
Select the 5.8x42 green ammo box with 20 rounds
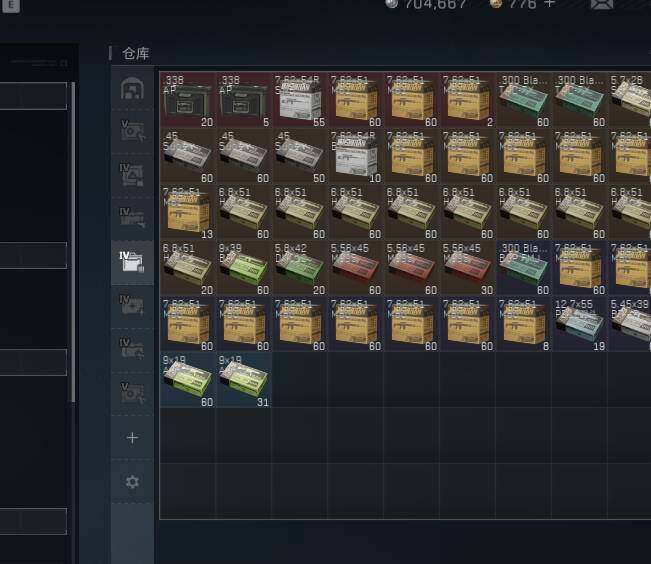tap(300, 268)
